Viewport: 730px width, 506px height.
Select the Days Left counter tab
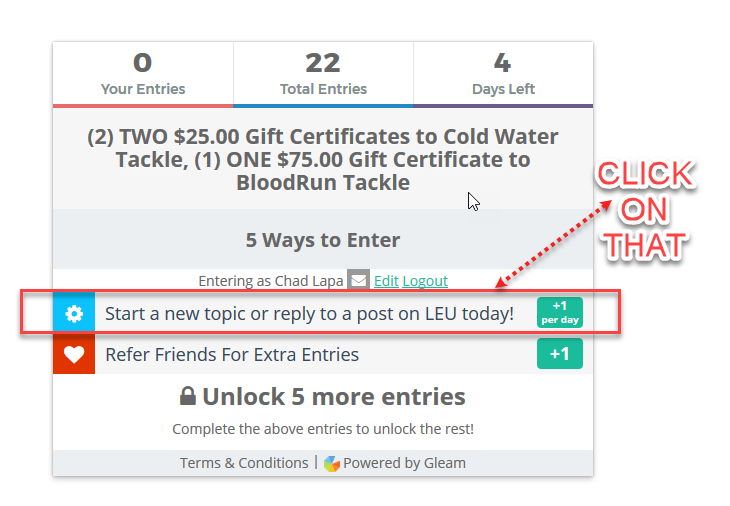point(503,74)
